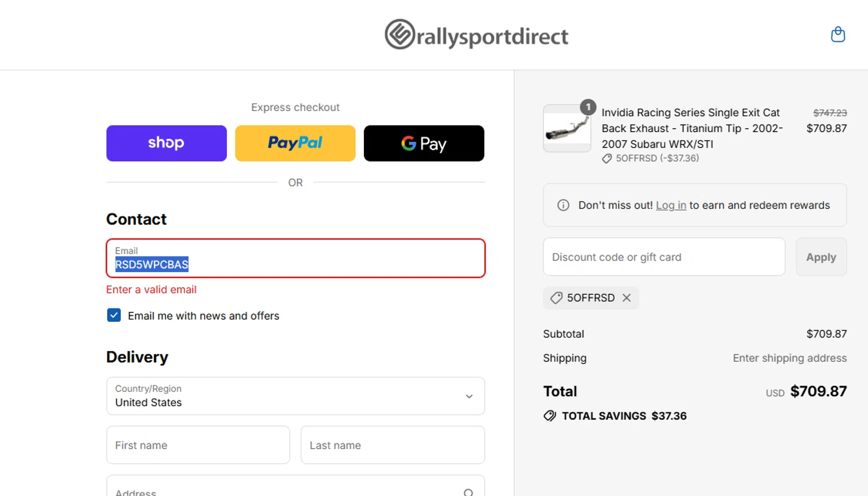Click into the Email field
868x496 pixels.
click(x=296, y=258)
